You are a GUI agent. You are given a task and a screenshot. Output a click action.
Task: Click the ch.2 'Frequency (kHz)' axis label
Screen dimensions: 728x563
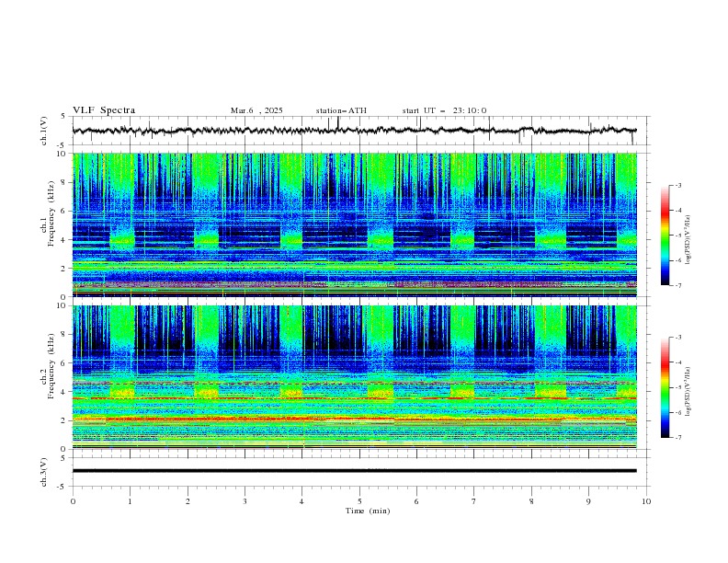(x=51, y=365)
